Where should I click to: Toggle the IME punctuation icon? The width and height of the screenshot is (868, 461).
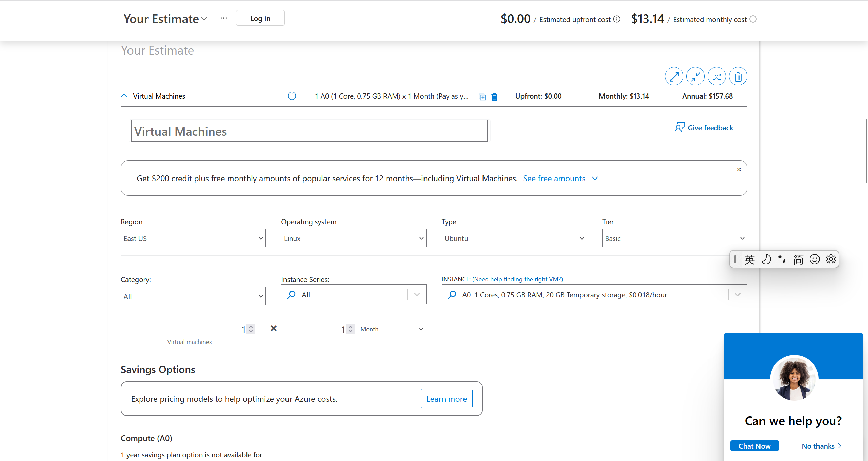coord(782,259)
